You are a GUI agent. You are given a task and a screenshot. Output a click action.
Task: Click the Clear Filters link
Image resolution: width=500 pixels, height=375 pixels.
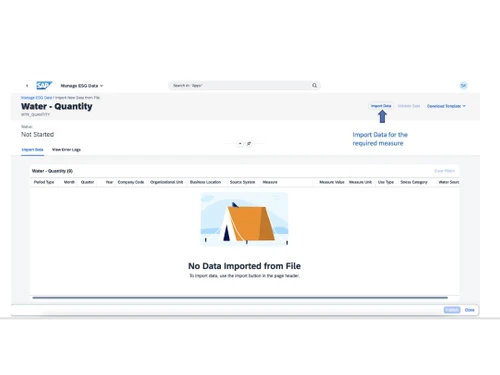point(444,171)
